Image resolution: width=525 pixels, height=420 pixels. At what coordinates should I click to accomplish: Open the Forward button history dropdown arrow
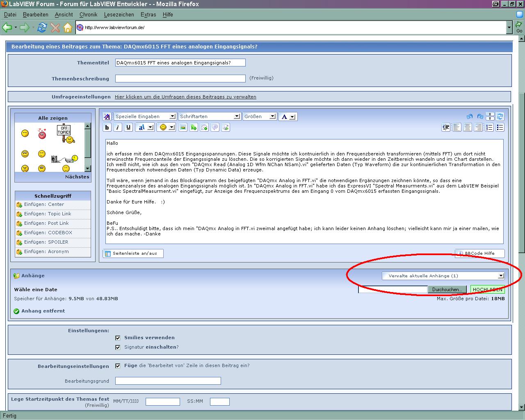(34, 27)
